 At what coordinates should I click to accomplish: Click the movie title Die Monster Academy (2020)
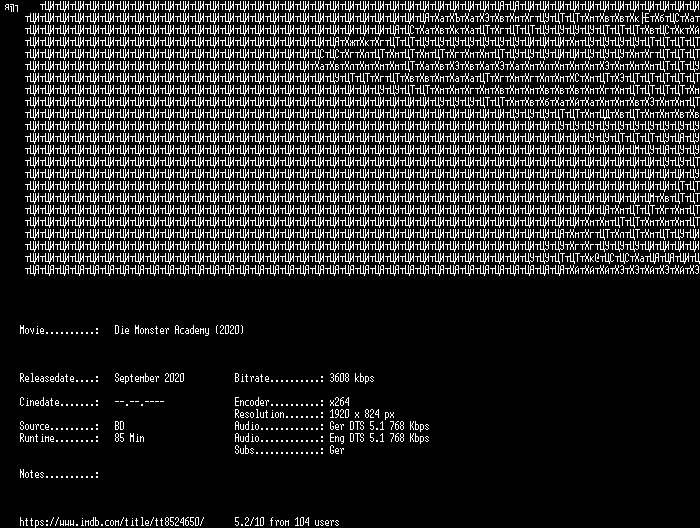point(179,329)
